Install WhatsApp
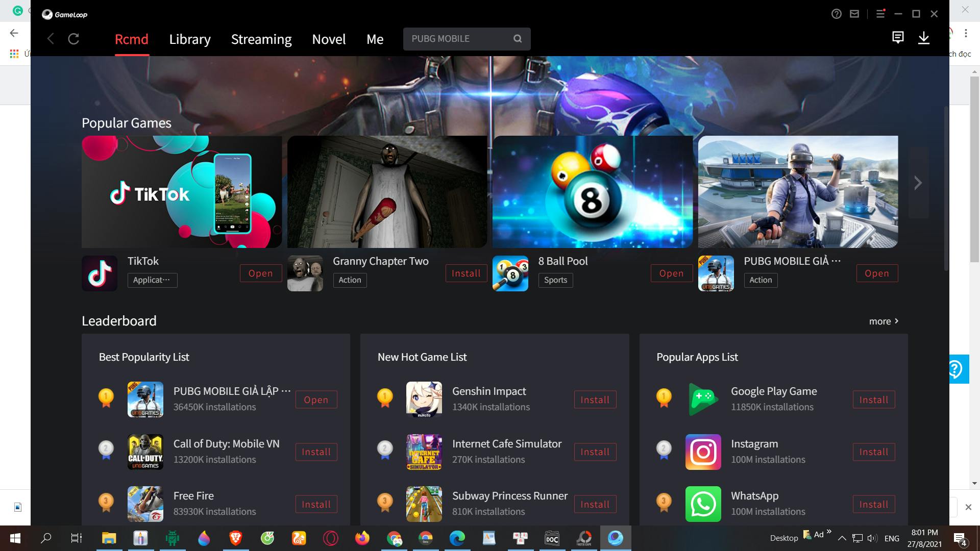This screenshot has width=980, height=551. (874, 505)
